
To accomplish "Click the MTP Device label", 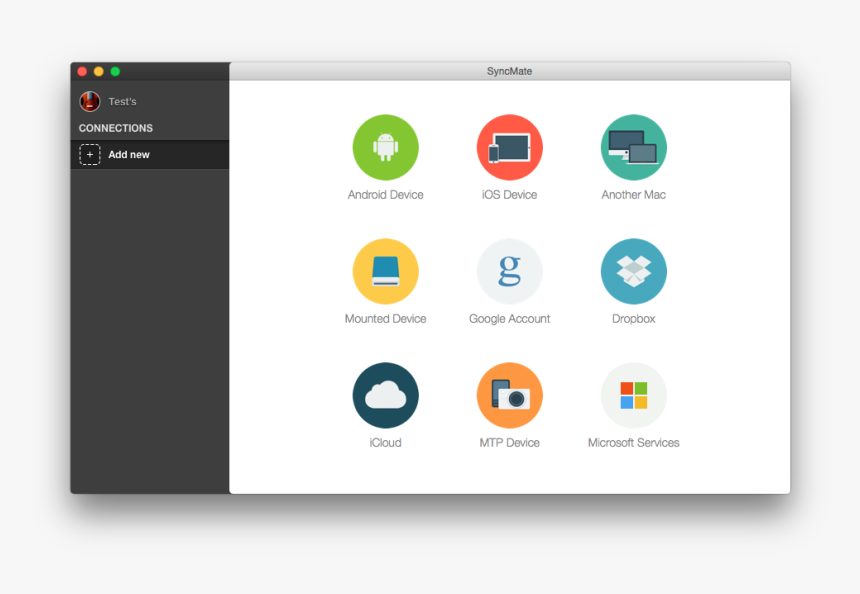I will tap(510, 443).
